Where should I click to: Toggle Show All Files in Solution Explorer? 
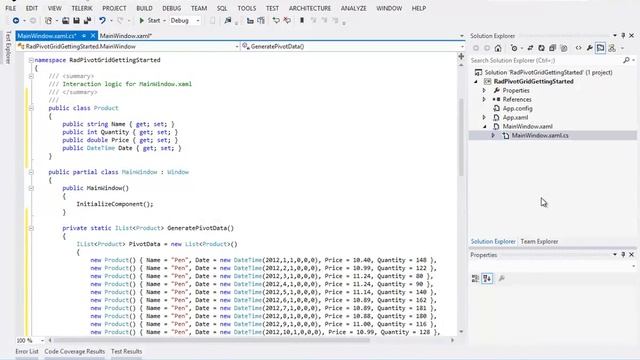click(x=564, y=48)
